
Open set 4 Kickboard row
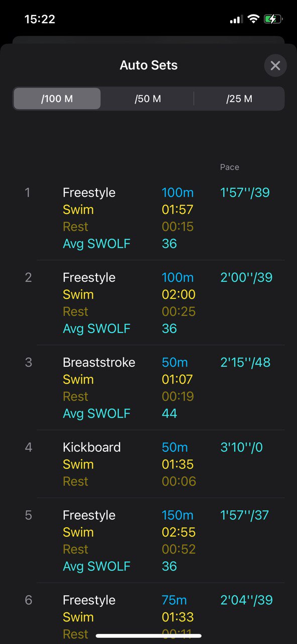[x=149, y=464]
